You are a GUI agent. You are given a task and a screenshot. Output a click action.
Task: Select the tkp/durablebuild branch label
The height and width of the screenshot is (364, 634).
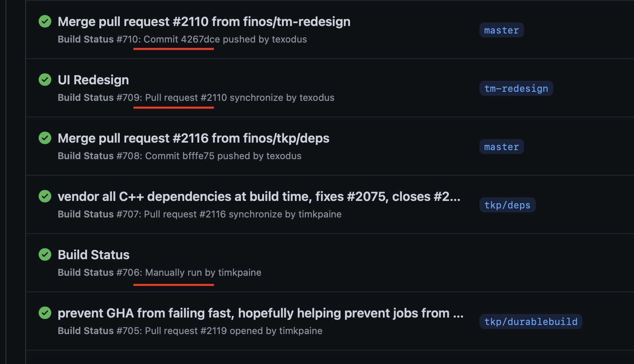click(531, 322)
